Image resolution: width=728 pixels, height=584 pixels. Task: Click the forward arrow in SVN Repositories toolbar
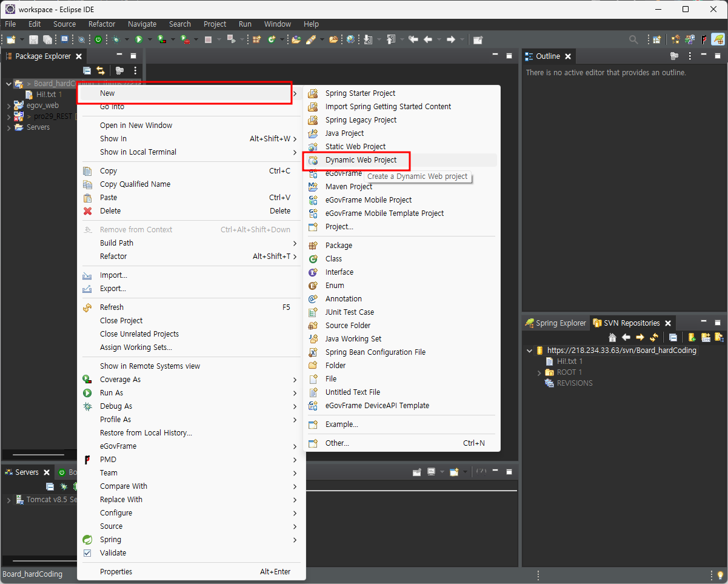(640, 337)
